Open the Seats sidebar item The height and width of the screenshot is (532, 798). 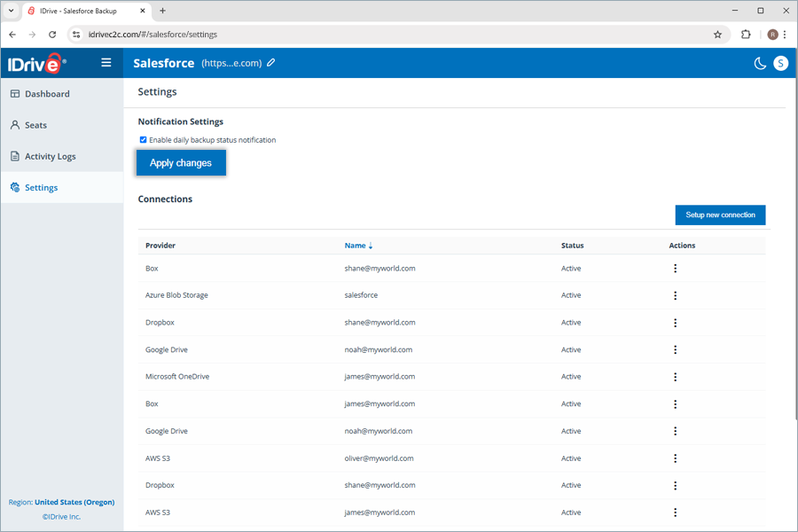(35, 125)
